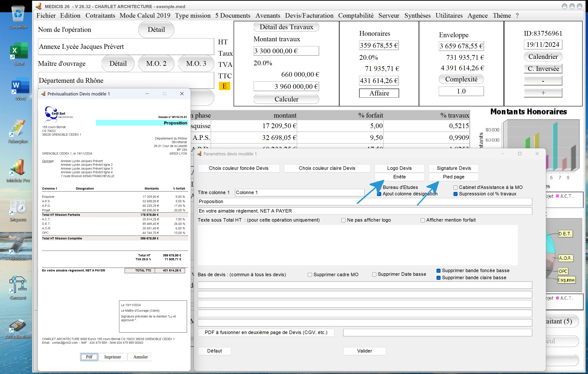This screenshot has width=588, height=374.
Task: Click the yellow E indicator next to TTC
Action: coord(224,86)
